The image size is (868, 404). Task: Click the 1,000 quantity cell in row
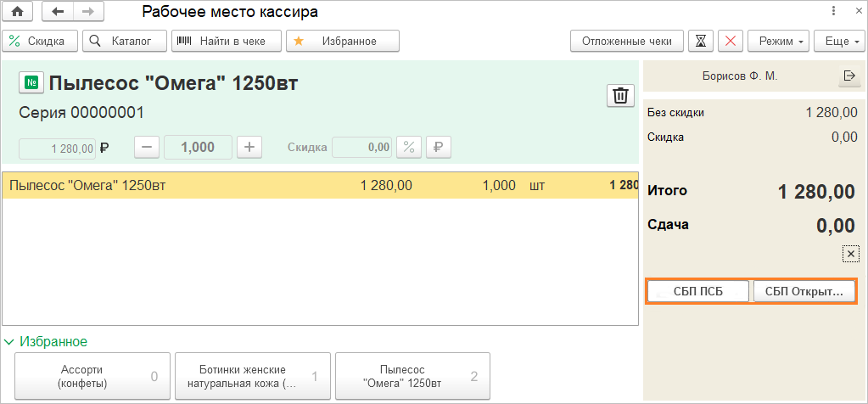pos(499,186)
